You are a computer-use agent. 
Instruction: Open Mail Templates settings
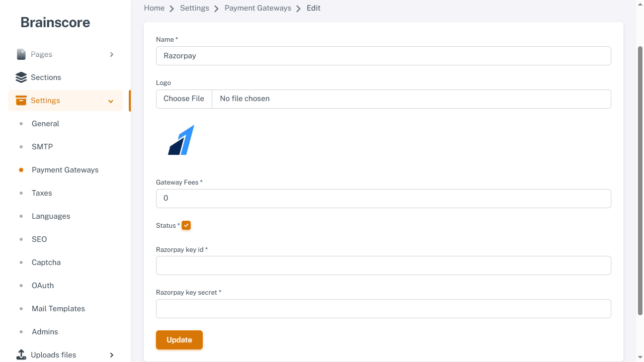coord(58,309)
